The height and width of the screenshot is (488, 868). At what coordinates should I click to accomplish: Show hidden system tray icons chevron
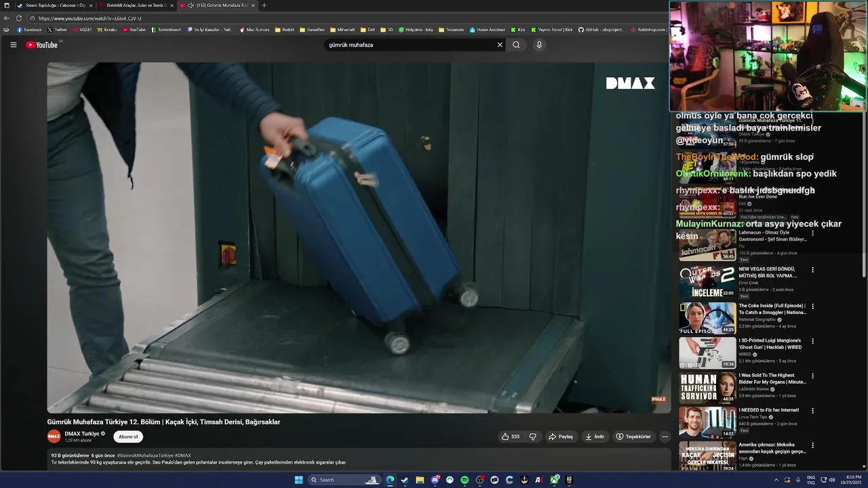point(776,480)
